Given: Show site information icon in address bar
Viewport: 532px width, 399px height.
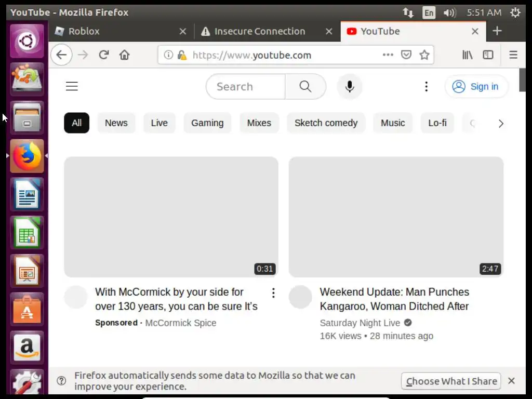Looking at the screenshot, I should 168,55.
